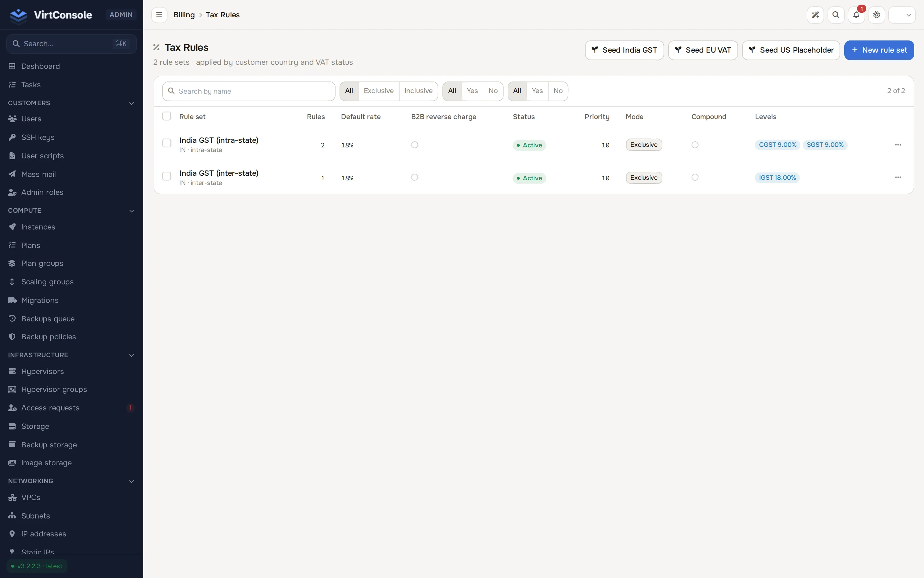Open VPCs page
The height and width of the screenshot is (578, 924).
[x=71, y=497]
